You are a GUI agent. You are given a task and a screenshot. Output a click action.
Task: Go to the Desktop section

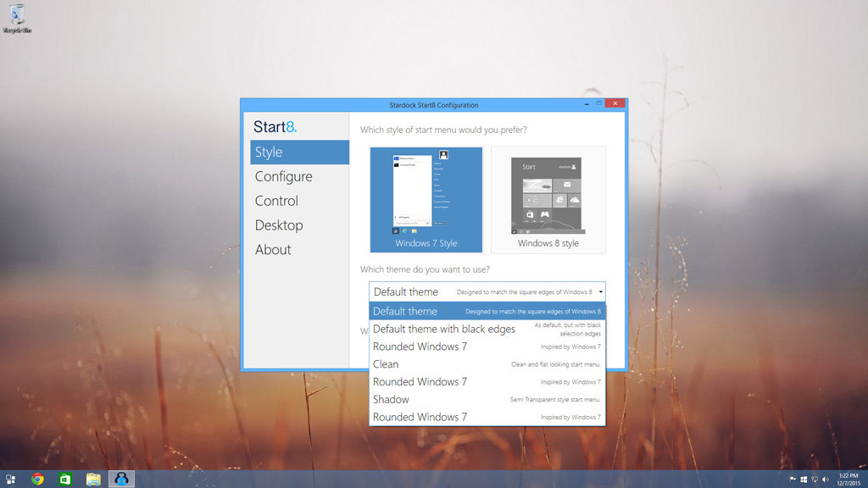(x=279, y=225)
